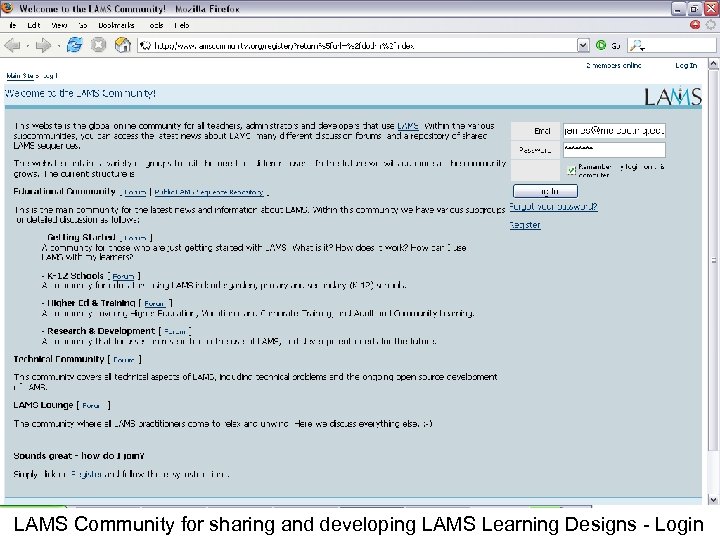Click the Log In button in the form

(546, 191)
